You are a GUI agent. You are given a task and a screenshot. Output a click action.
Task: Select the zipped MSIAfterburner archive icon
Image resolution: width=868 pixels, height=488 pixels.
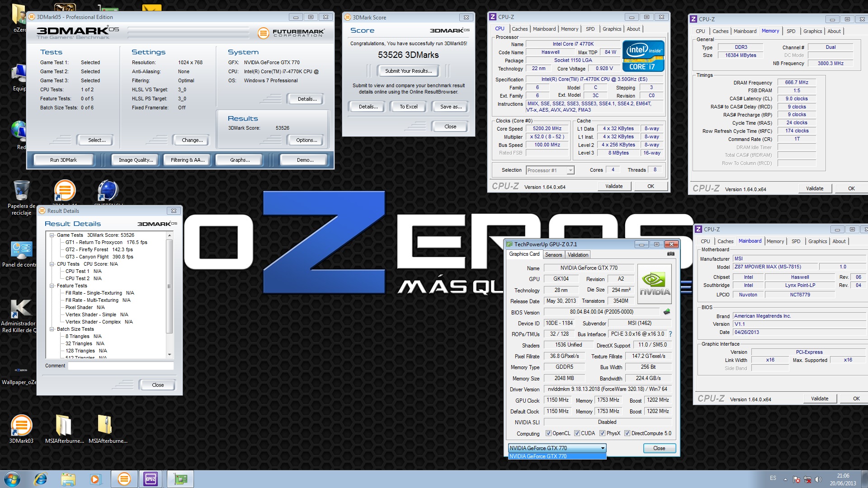108,429
